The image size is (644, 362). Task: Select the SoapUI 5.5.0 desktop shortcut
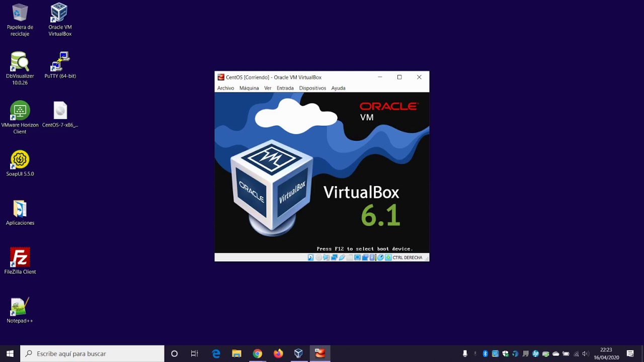click(x=20, y=163)
